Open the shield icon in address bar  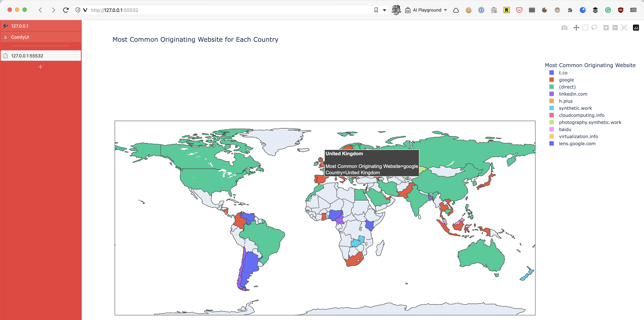coord(78,10)
